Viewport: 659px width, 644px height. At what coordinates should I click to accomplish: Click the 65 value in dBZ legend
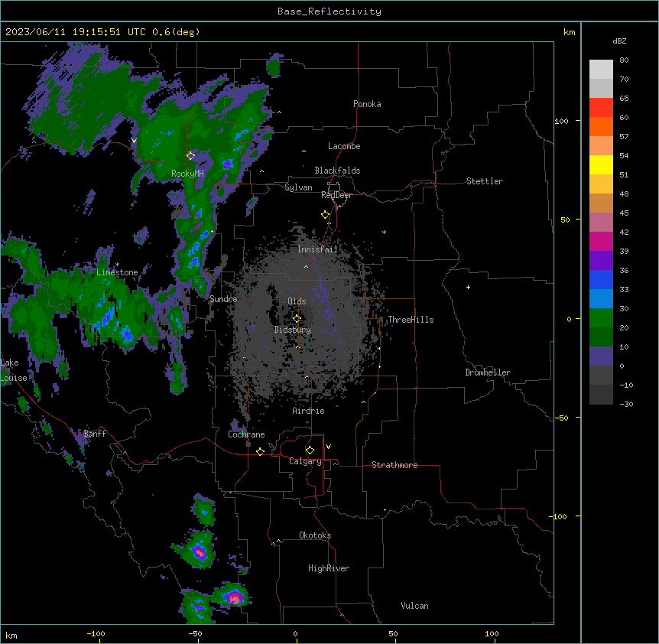coord(624,99)
